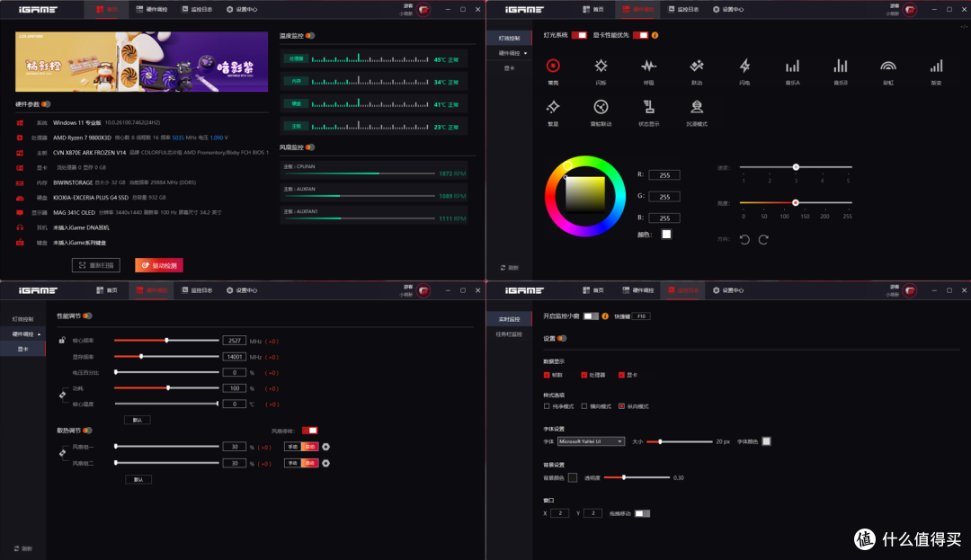Open 首页 tab in lighting effects window

click(593, 9)
